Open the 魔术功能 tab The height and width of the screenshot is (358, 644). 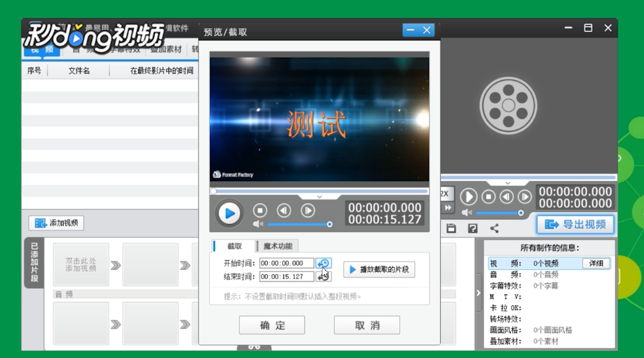278,246
